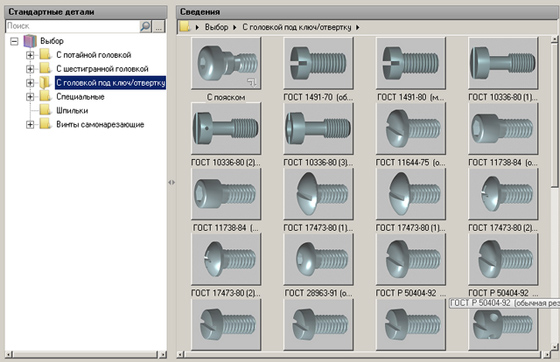This screenshot has height=362, width=560.
Task: Expand the С шестигранной головкой folder
Action: pyautogui.click(x=30, y=69)
